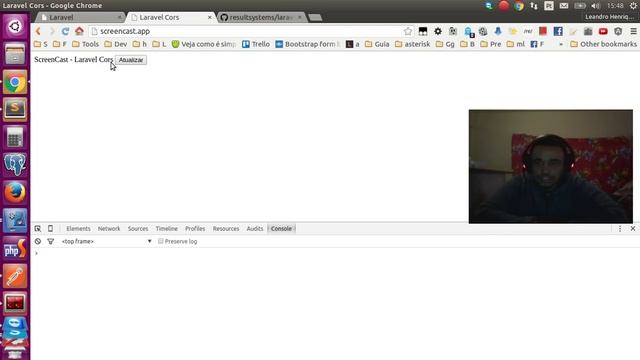Bookmark this page with the star icon

pyautogui.click(x=408, y=31)
